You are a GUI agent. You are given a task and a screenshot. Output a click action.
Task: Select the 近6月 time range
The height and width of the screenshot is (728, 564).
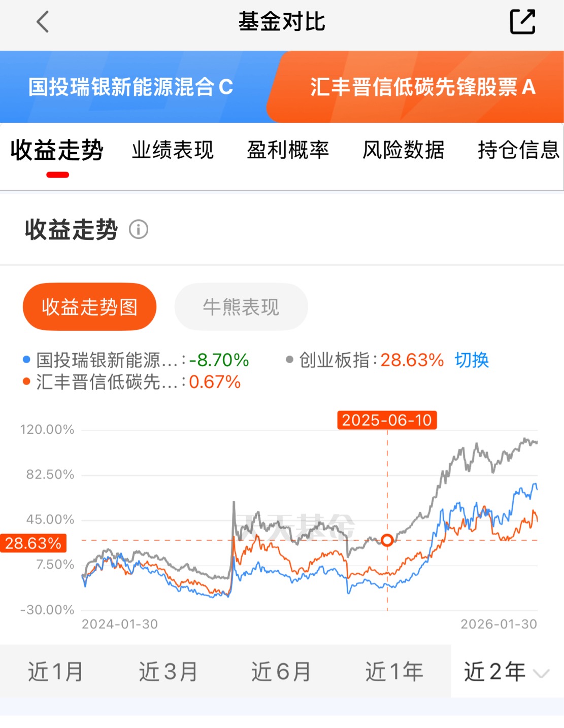click(x=281, y=672)
